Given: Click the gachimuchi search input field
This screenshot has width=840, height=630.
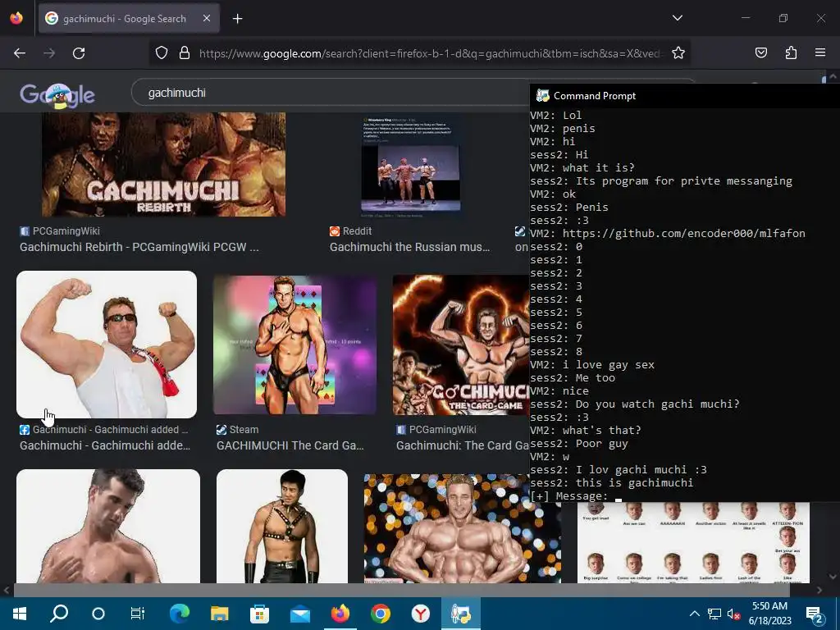Looking at the screenshot, I should tap(330, 93).
